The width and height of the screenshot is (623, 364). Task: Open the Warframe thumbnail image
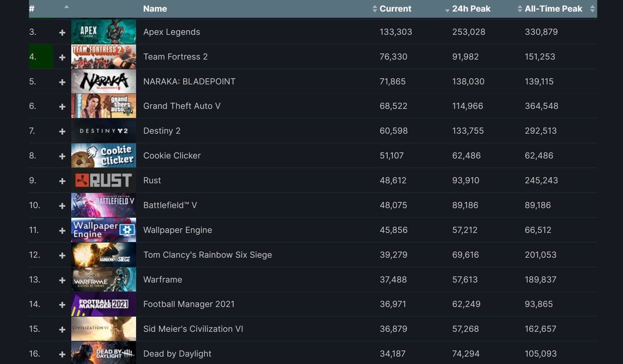coord(103,279)
